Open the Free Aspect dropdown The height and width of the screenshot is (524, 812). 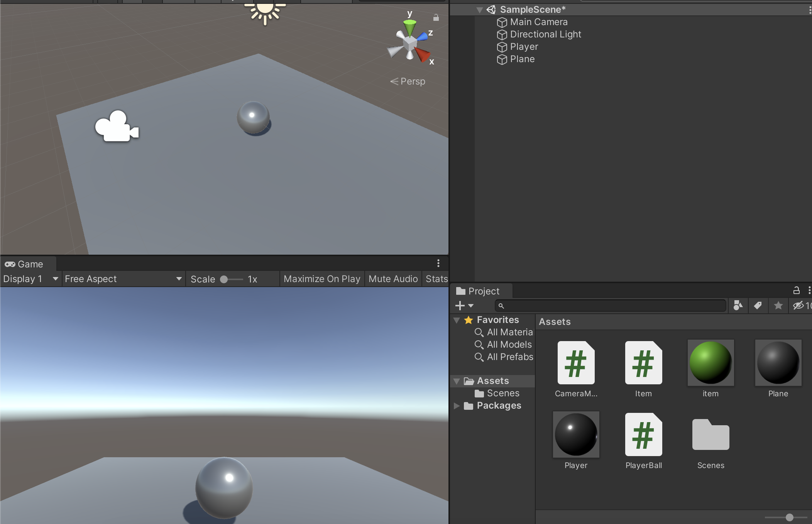click(123, 279)
